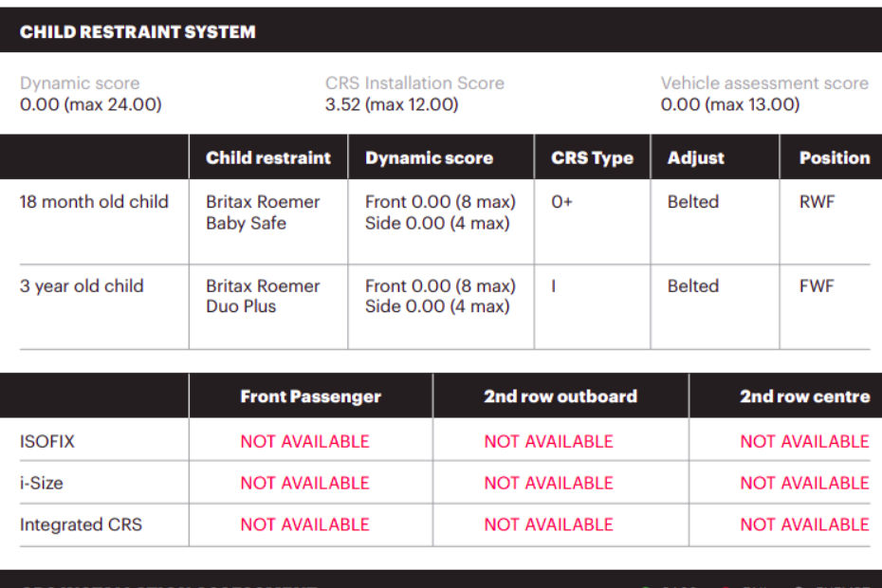Click the 2nd row outboard header
The width and height of the screenshot is (882, 588).
[560, 396]
